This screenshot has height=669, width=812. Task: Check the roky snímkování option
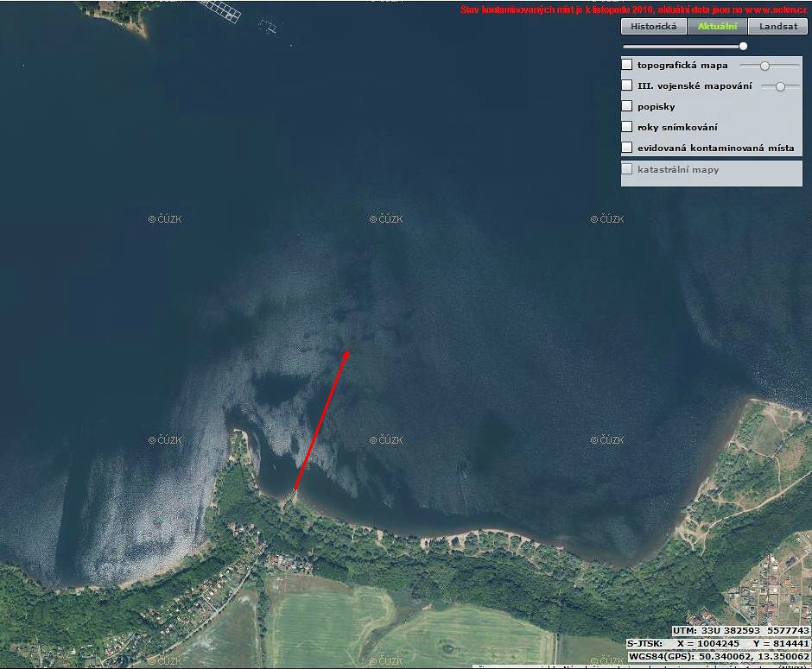pyautogui.click(x=627, y=127)
